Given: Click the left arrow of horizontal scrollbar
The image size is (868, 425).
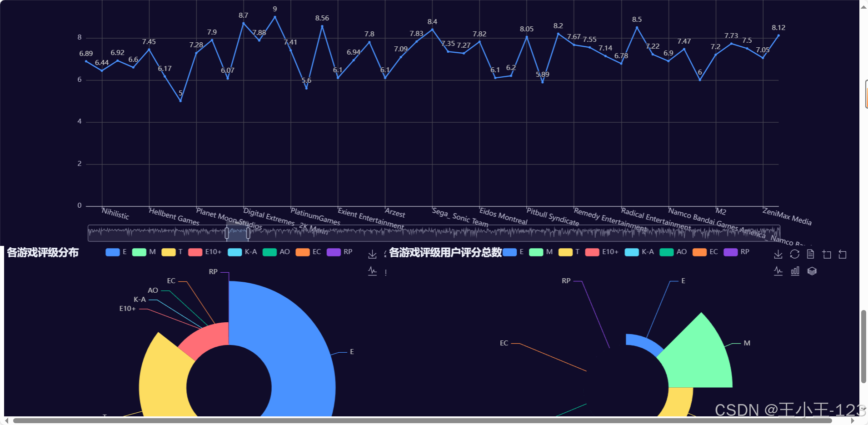Looking at the screenshot, I should pos(6,420).
